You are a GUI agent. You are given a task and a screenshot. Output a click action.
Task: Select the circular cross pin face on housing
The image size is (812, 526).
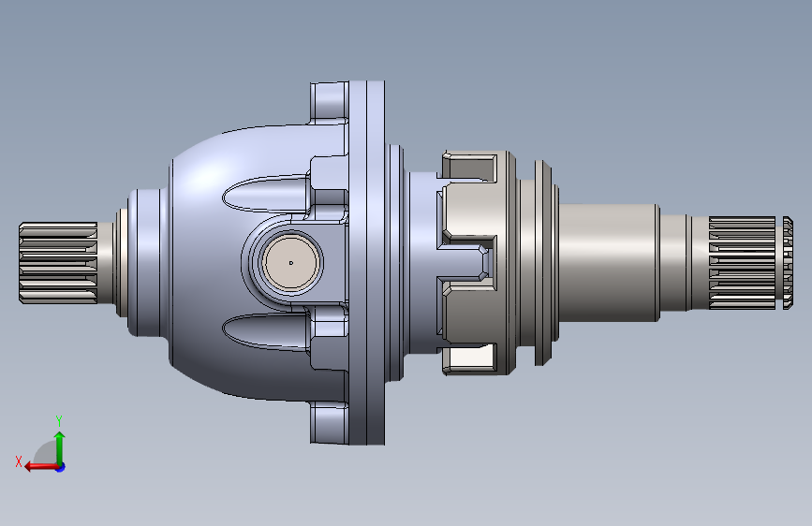point(290,262)
